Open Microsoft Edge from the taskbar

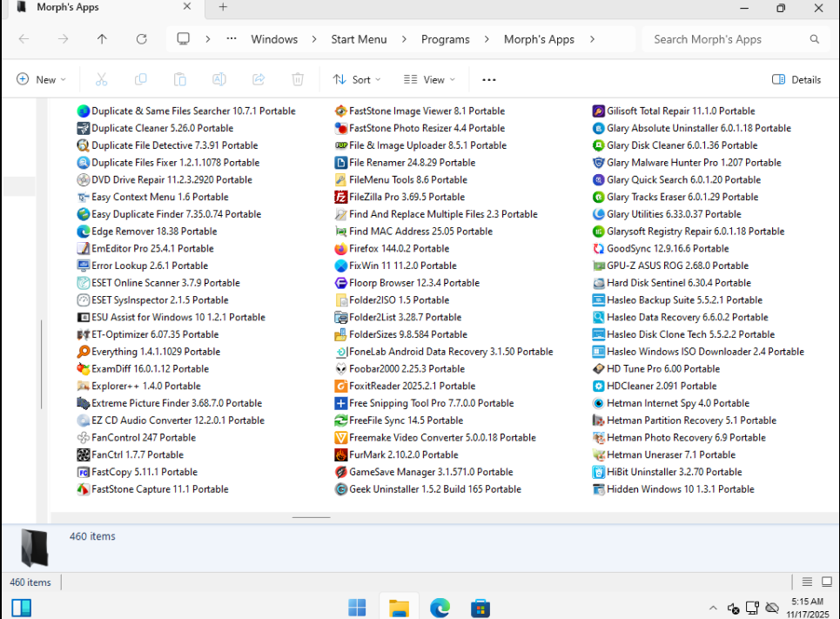[440, 607]
